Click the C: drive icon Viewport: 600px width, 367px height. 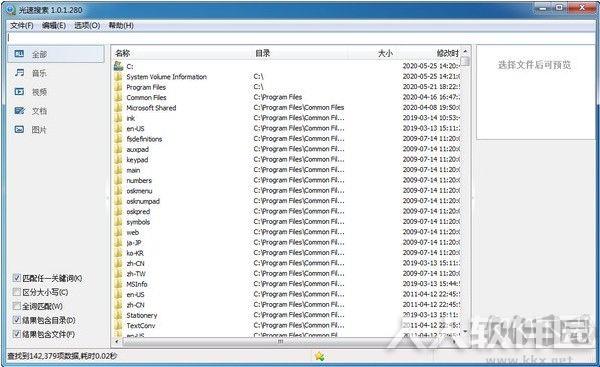pyautogui.click(x=118, y=66)
